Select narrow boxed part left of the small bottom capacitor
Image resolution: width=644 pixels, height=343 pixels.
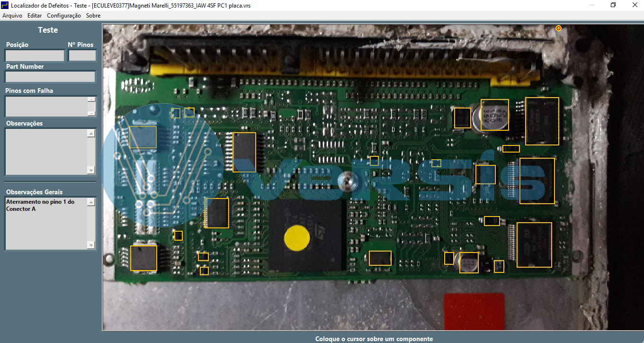pyautogui.click(x=449, y=258)
